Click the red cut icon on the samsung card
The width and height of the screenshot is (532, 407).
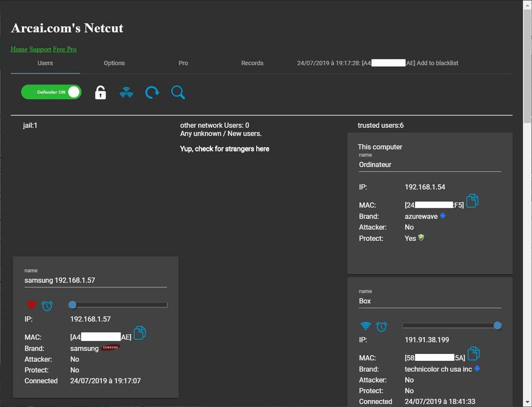pos(31,305)
